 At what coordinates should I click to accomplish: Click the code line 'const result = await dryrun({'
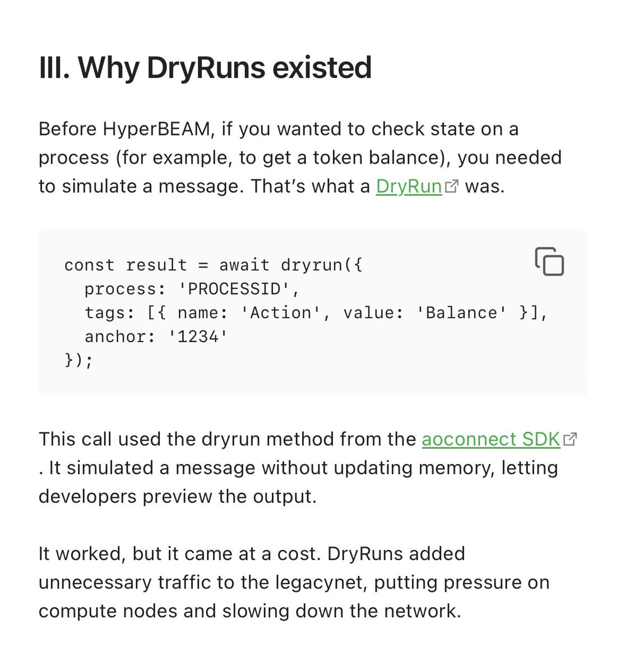(214, 265)
